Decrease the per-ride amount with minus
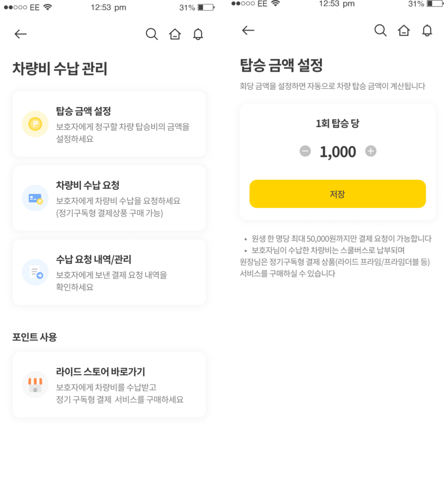The image size is (448, 486). click(305, 151)
